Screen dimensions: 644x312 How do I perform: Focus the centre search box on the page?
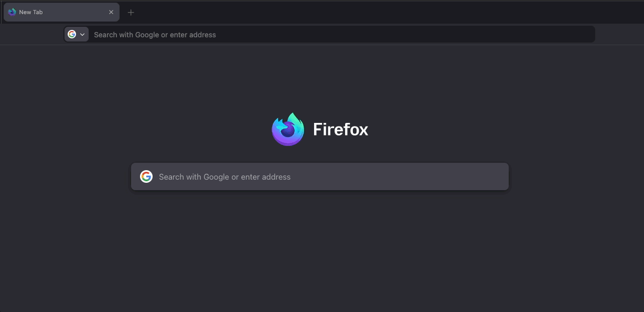(367, 176)
